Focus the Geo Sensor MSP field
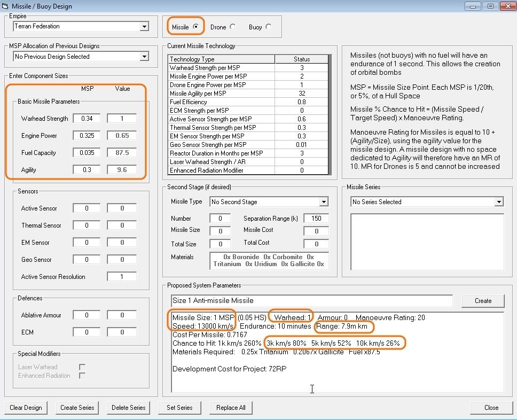 (x=87, y=260)
